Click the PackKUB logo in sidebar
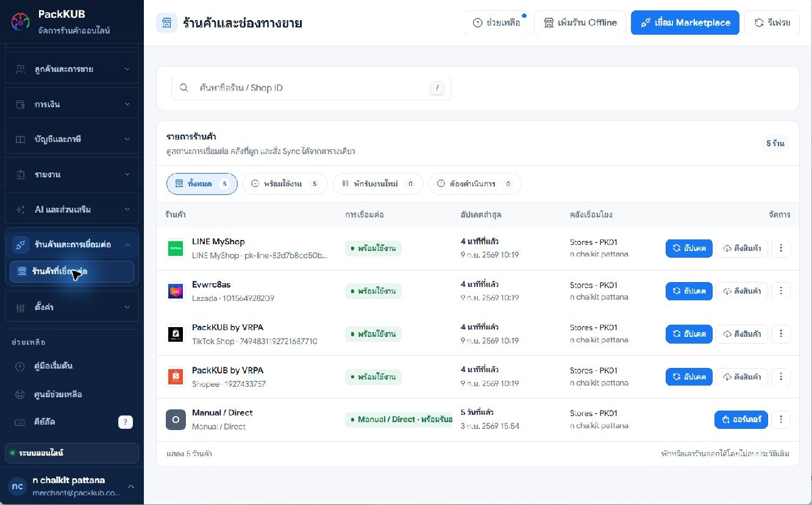The image size is (812, 505). (x=20, y=22)
